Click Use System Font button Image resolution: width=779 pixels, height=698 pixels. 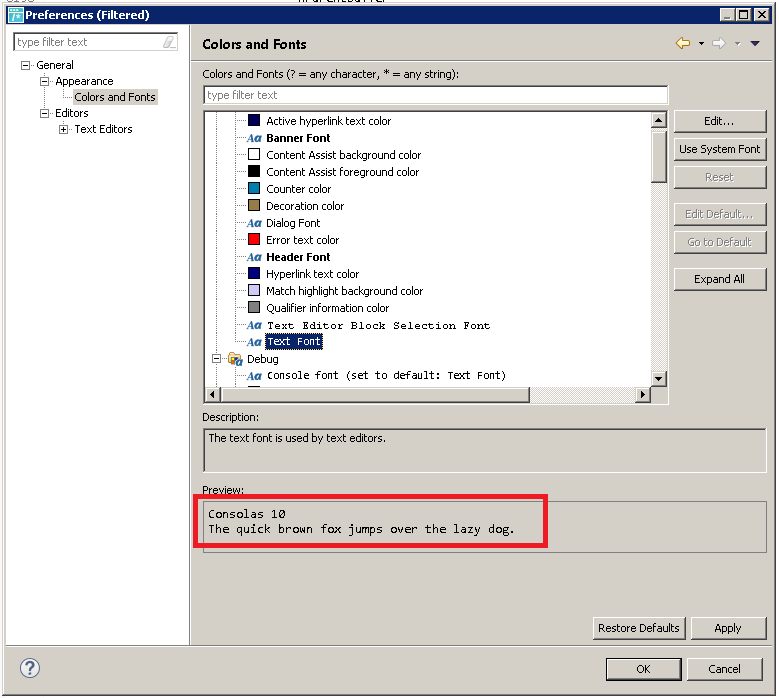coord(719,149)
